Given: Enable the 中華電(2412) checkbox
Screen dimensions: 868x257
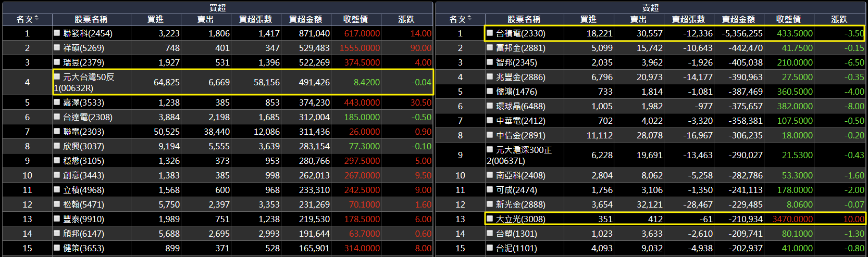Looking at the screenshot, I should pos(490,120).
